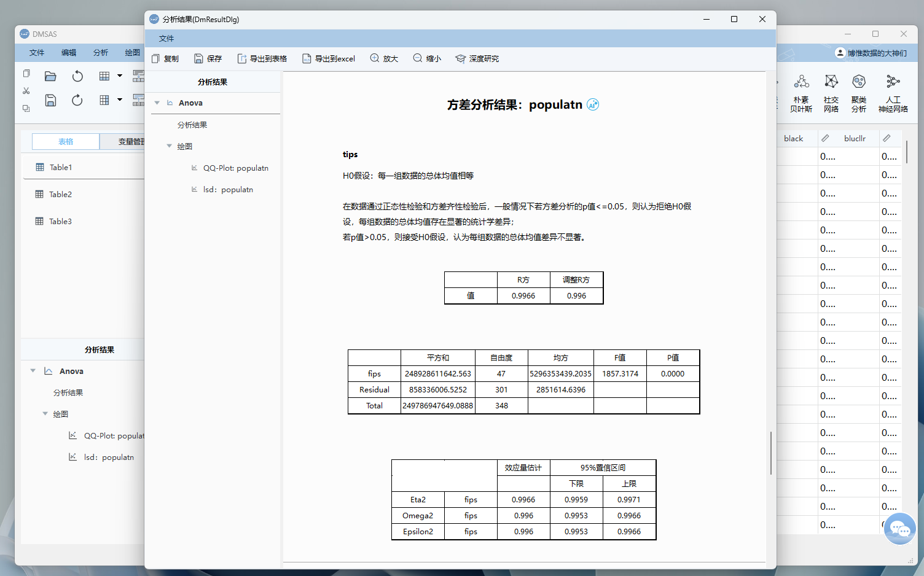
Task: Collapse the Anova tree in main window
Action: 33,371
